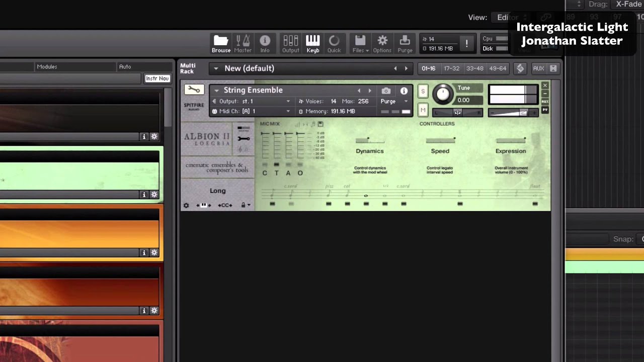
Task: Open the Info pane from the toolbar
Action: click(x=265, y=44)
